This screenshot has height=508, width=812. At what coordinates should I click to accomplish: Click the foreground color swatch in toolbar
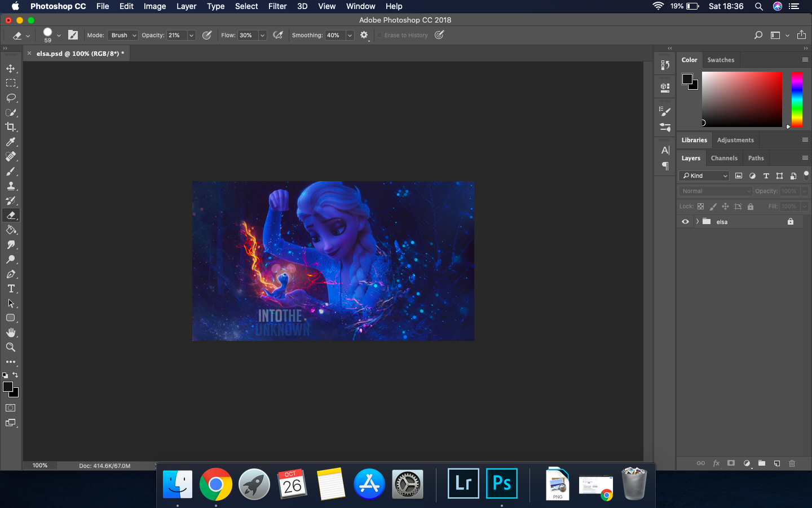(x=8, y=387)
